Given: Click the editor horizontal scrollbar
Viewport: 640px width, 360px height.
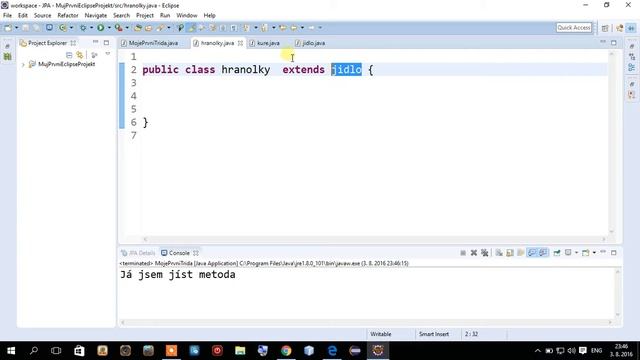Looking at the screenshot, I should [x=374, y=239].
